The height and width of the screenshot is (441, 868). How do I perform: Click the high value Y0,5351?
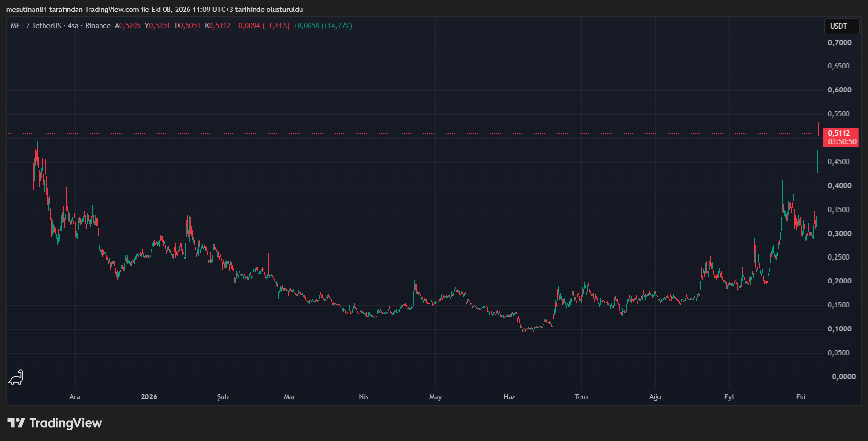157,26
